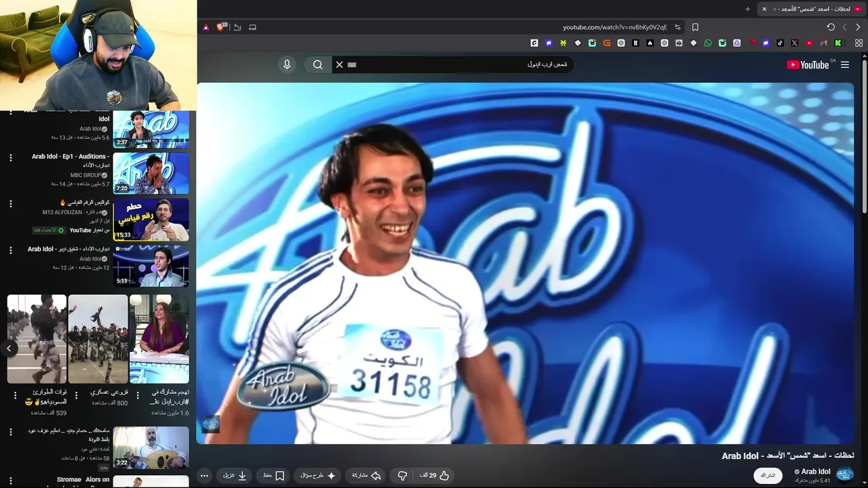Open the 3:22 oud lesson thumbnail
Image resolution: width=868 pixels, height=488 pixels.
point(151,447)
